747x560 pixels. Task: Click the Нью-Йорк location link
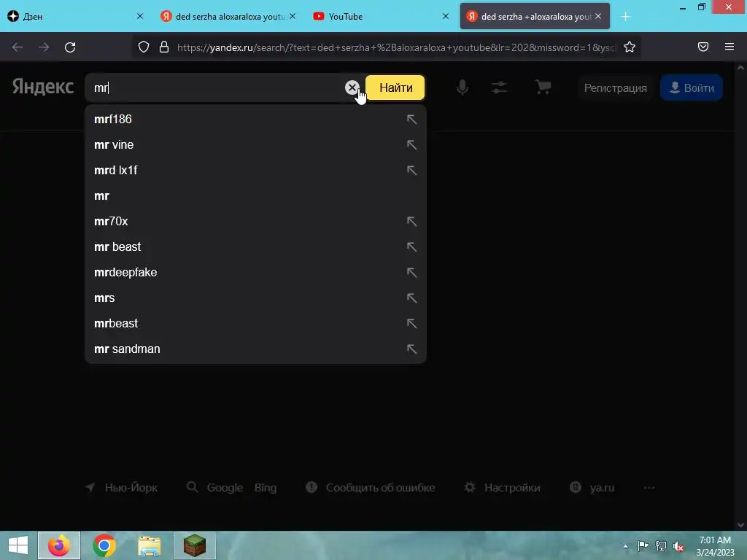pyautogui.click(x=131, y=488)
